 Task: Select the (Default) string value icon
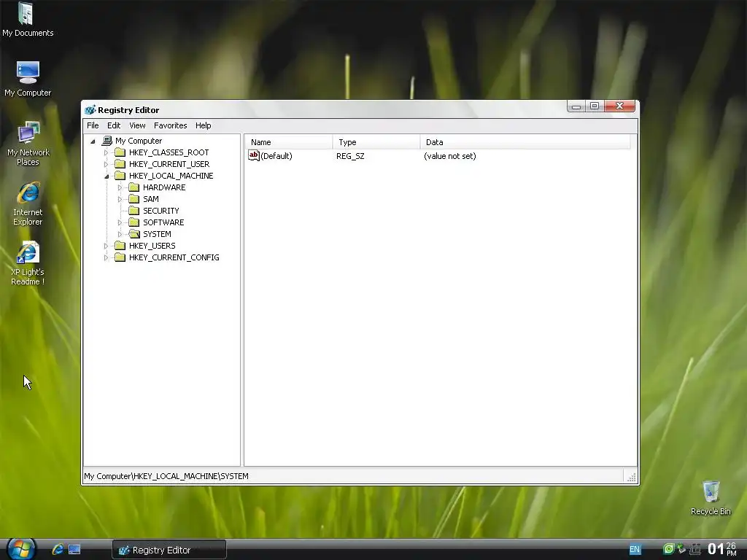tap(254, 156)
